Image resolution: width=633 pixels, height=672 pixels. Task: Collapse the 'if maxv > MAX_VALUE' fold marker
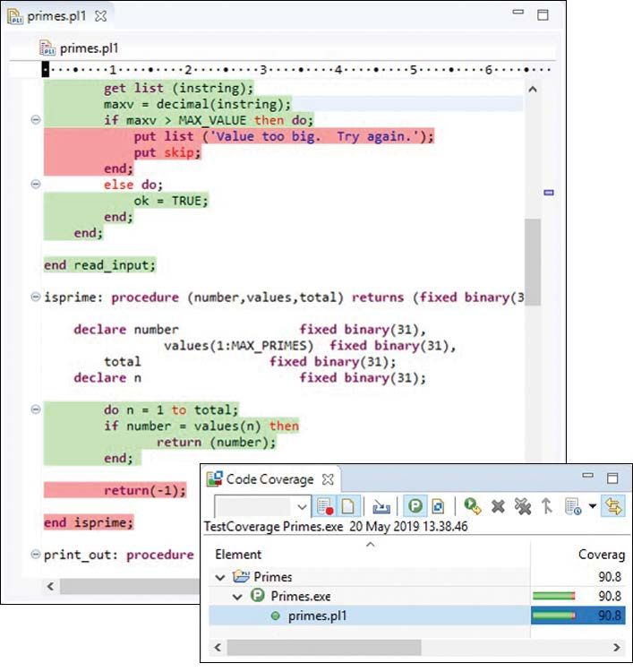coord(36,119)
